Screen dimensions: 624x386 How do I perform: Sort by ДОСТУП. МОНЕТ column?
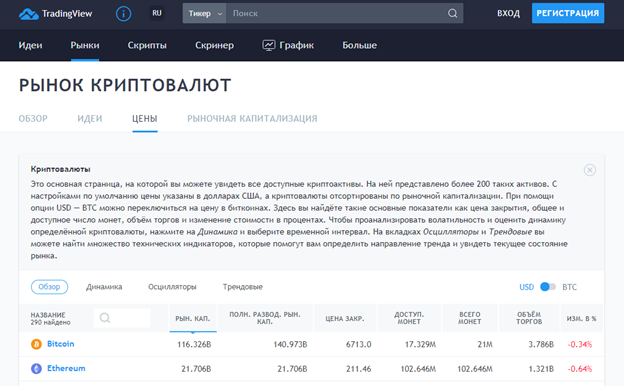click(x=409, y=318)
